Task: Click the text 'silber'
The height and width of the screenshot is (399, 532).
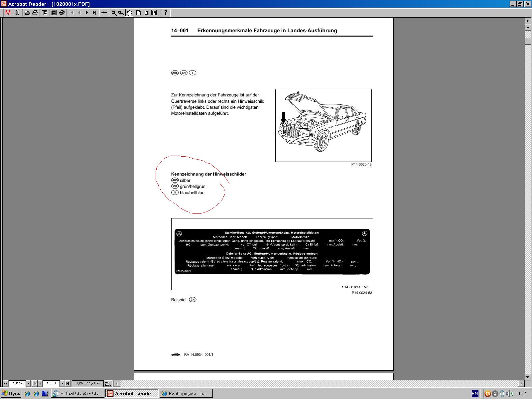Action: point(185,180)
